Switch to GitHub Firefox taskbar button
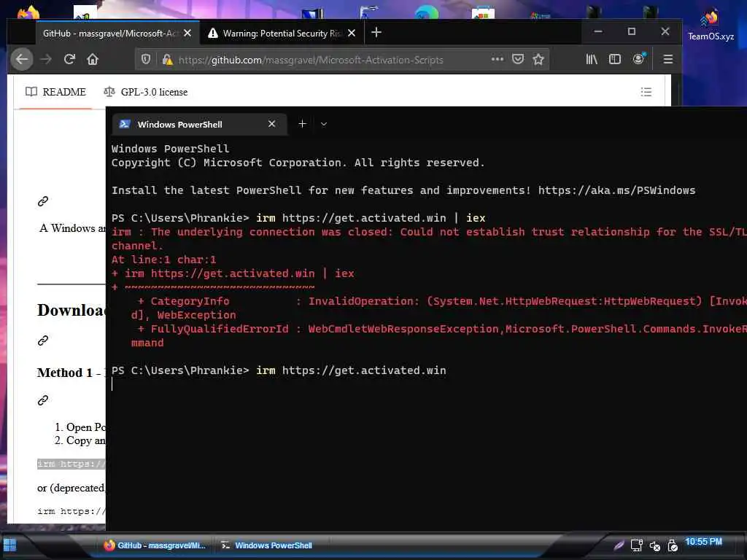The image size is (747, 560). 155,545
